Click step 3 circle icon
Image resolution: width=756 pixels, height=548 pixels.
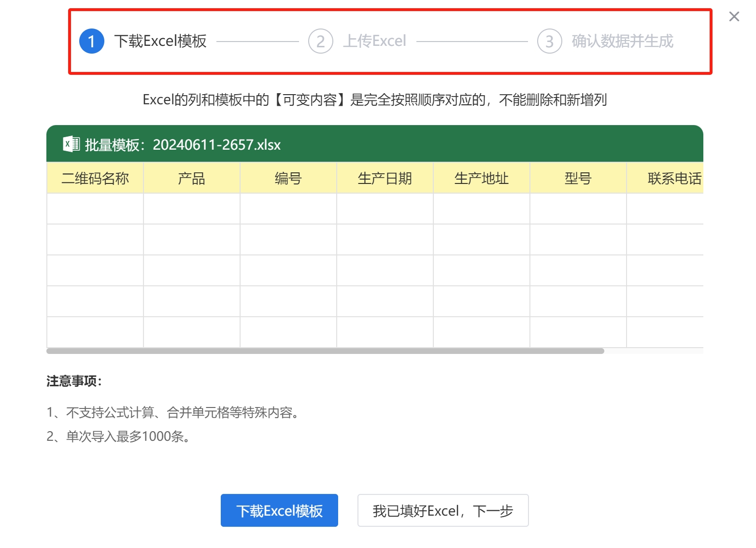(x=549, y=42)
